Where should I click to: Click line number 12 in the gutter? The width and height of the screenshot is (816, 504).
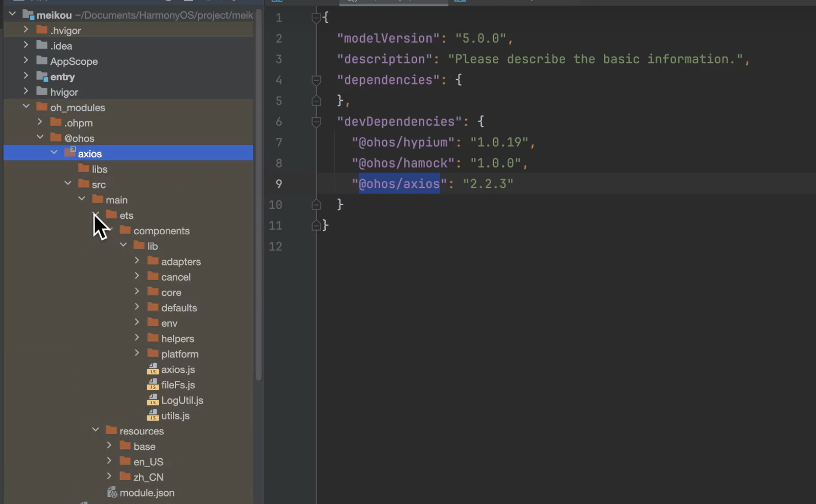coord(275,246)
